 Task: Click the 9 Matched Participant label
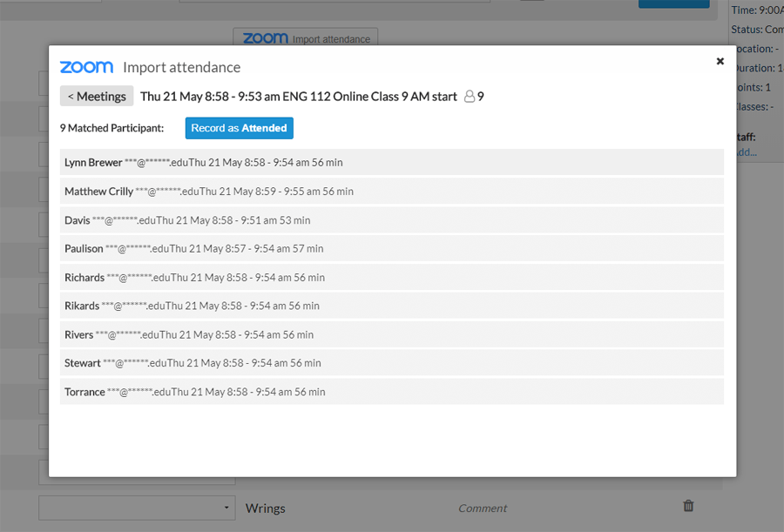pos(112,128)
